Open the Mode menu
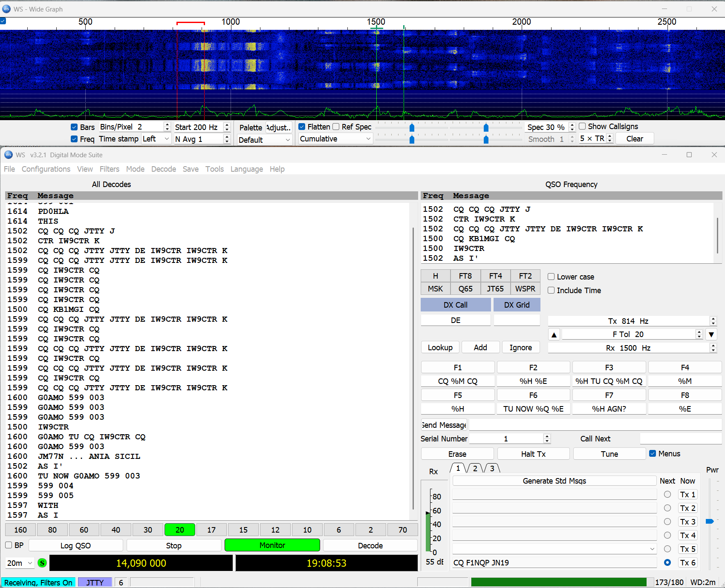This screenshot has width=725, height=588. pyautogui.click(x=135, y=169)
